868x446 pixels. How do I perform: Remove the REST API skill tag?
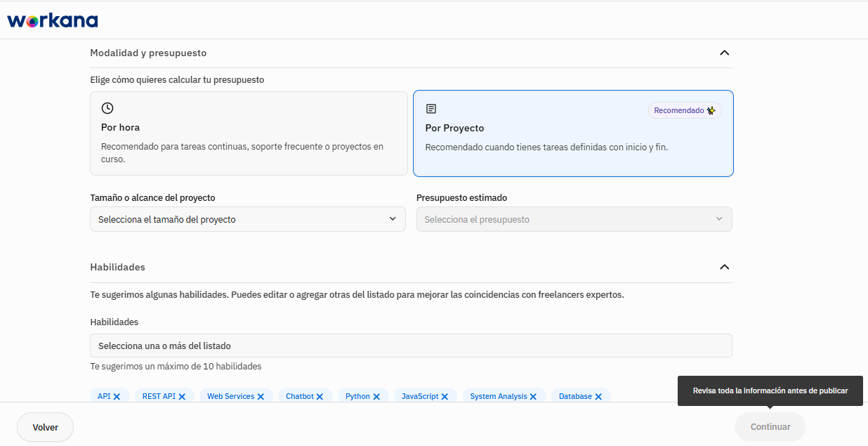tap(182, 397)
